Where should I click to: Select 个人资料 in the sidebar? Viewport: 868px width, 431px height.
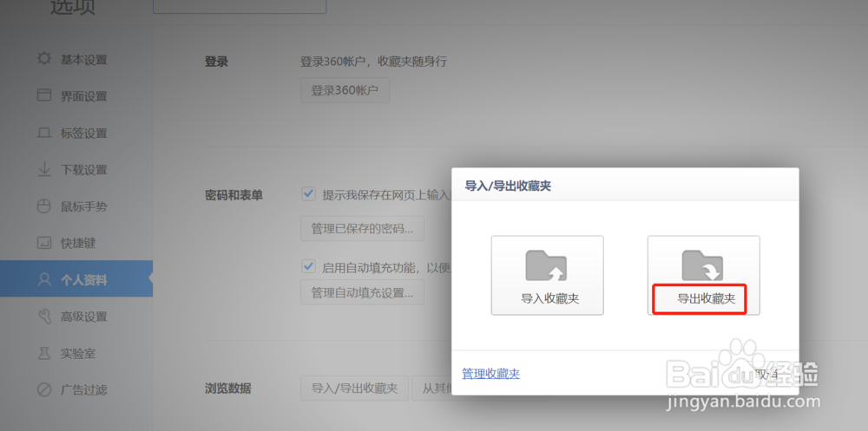76,279
